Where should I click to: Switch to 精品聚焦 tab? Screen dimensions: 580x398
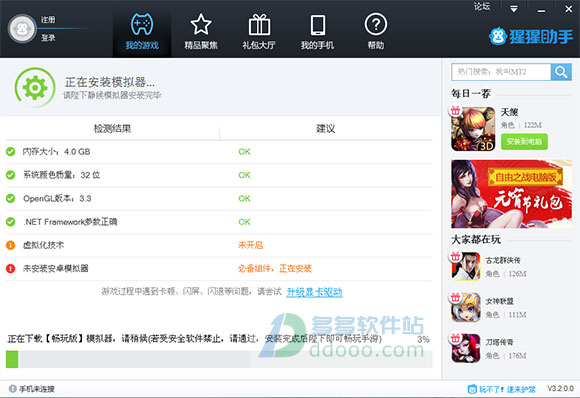click(201, 32)
